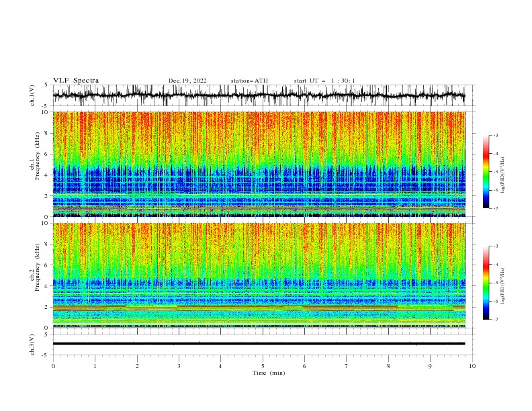Click the "-7" value on ch.1 color bar
The width and height of the screenshot is (532, 411).
coord(496,208)
